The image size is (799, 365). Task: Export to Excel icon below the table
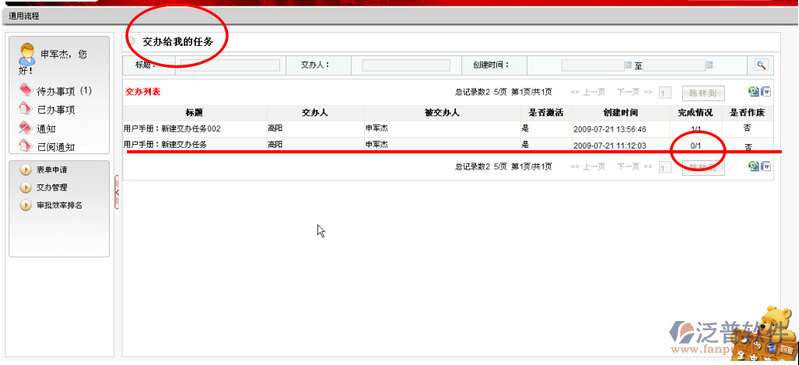click(753, 166)
